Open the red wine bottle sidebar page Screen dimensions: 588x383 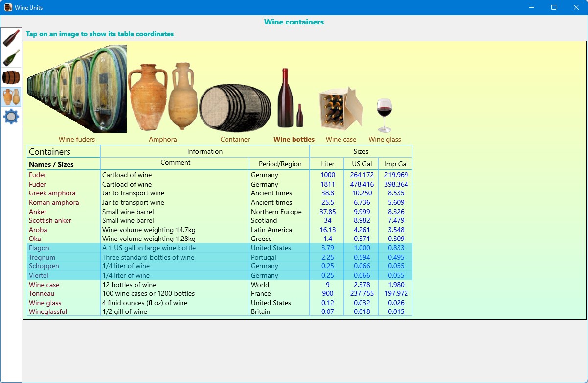11,38
